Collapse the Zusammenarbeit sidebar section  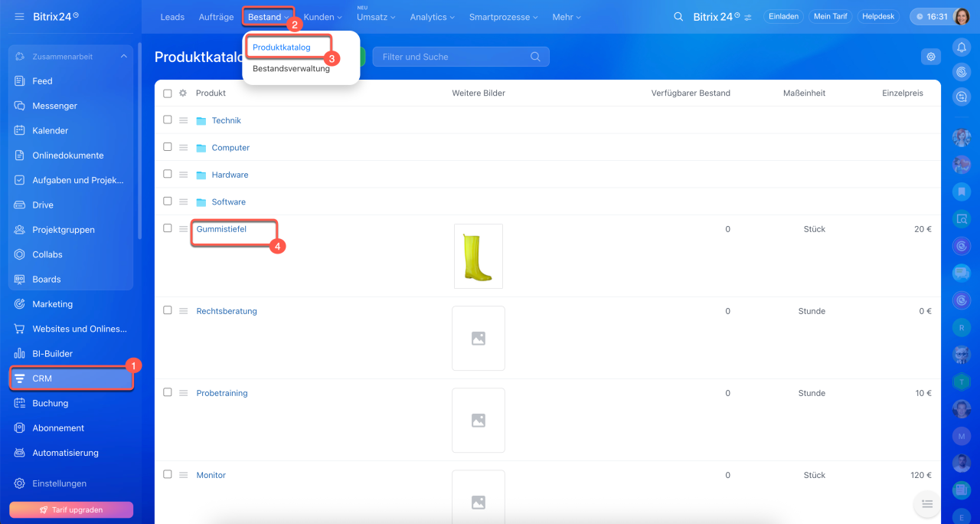click(x=124, y=57)
